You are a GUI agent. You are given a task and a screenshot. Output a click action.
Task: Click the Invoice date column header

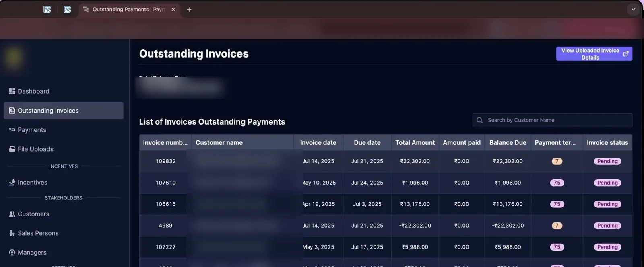tap(318, 143)
